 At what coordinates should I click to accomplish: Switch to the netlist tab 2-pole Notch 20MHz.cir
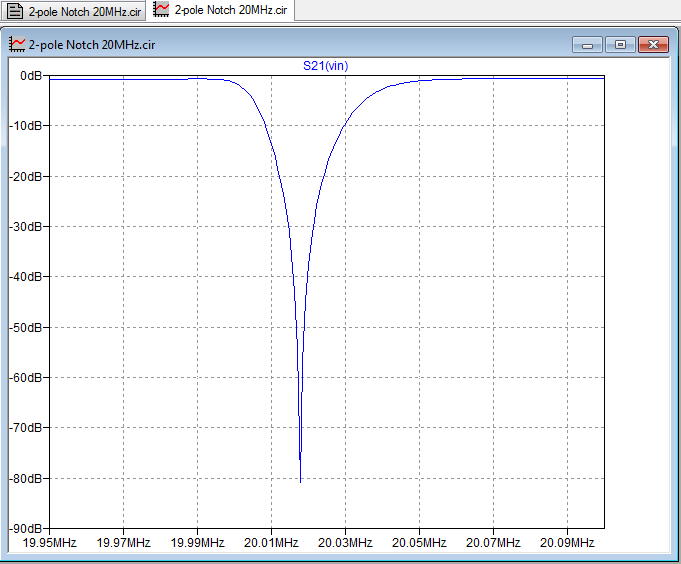[74, 11]
